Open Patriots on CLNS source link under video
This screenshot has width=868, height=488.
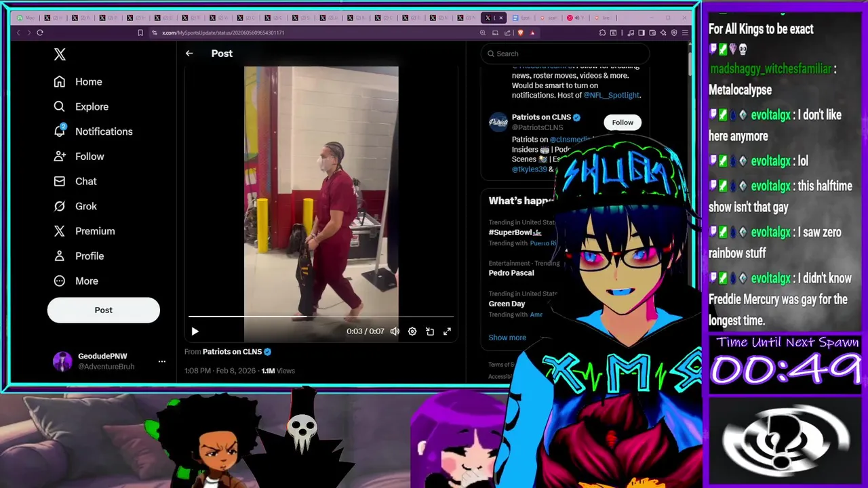(237, 352)
